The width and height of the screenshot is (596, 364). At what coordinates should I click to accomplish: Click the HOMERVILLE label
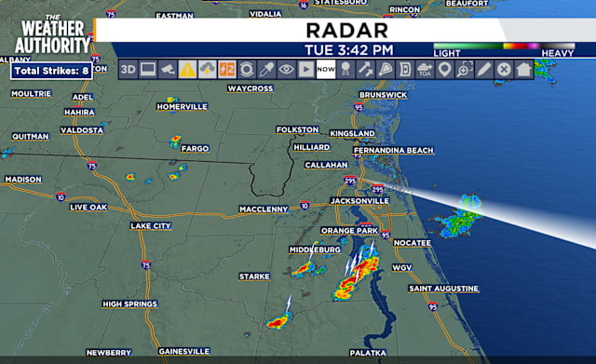[183, 107]
